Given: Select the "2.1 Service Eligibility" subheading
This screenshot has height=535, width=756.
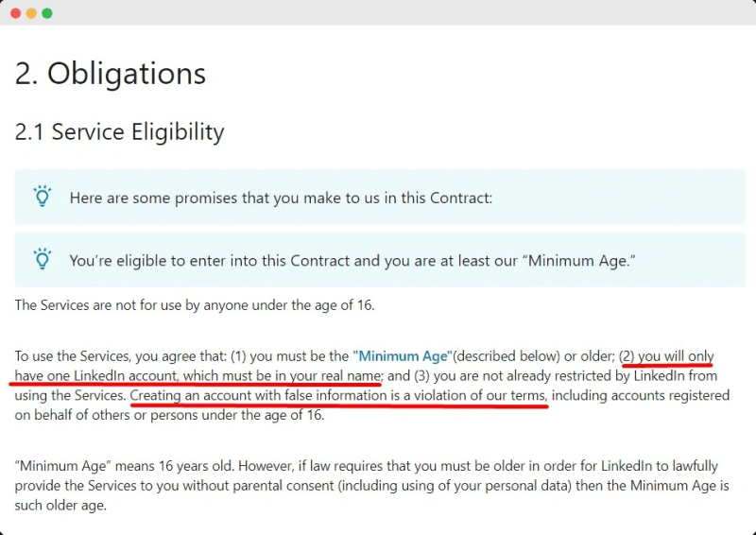Looking at the screenshot, I should point(119,131).
